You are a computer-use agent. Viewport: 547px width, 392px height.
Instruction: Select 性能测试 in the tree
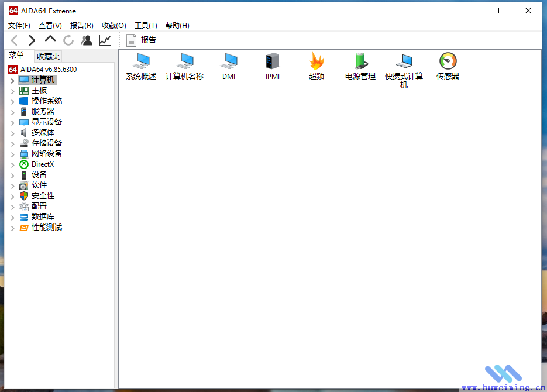(x=41, y=228)
